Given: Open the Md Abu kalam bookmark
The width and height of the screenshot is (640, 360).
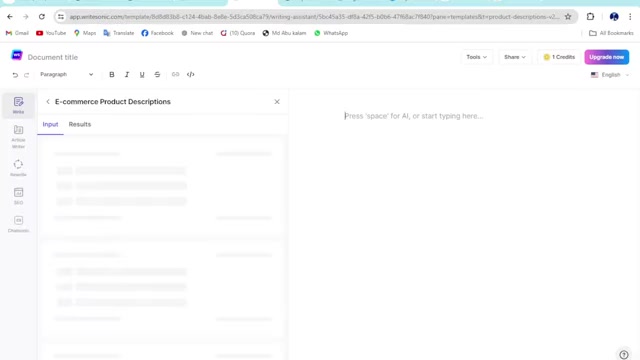Looking at the screenshot, I should [284, 33].
